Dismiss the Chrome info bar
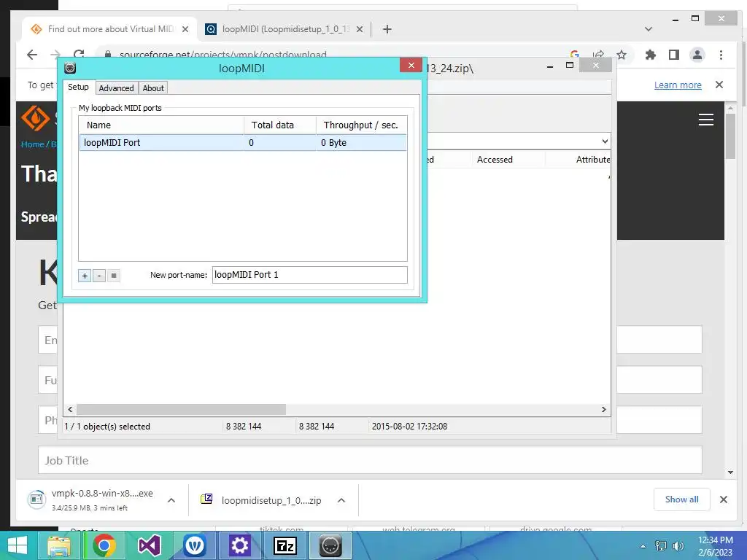This screenshot has height=560, width=747. (x=719, y=85)
